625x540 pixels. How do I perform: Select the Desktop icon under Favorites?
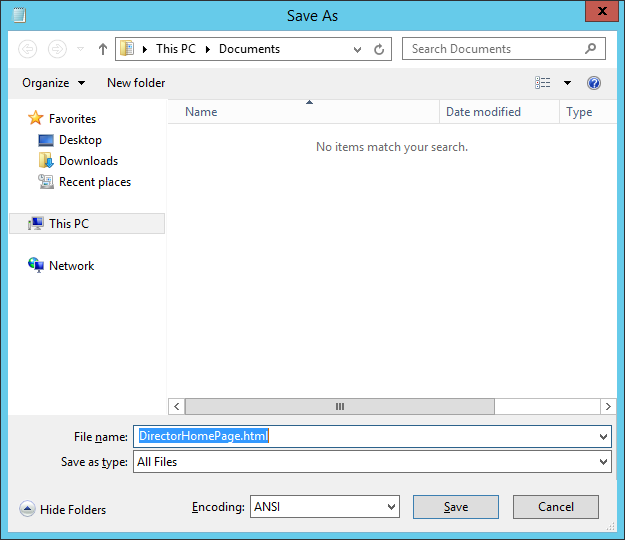[47, 140]
